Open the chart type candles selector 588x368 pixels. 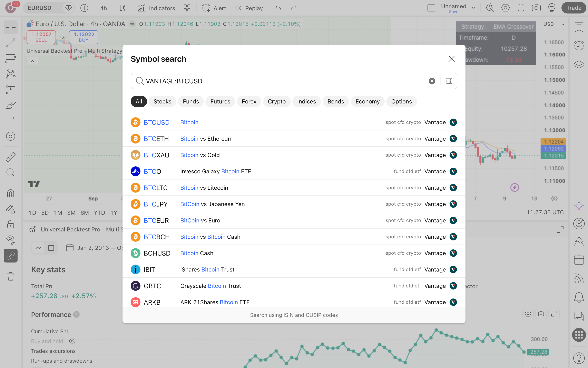point(123,8)
